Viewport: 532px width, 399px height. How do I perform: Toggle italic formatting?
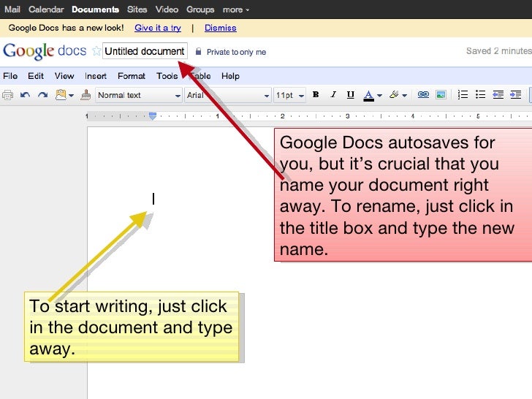pos(333,95)
